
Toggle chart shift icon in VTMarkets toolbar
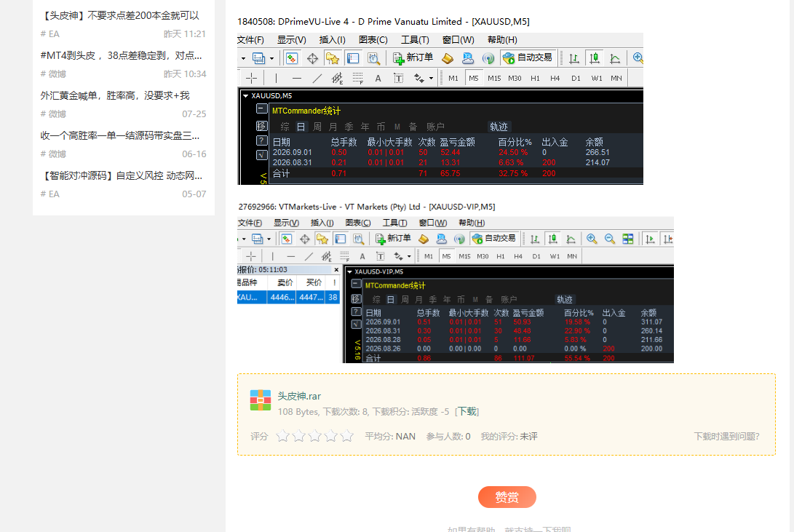click(x=668, y=239)
